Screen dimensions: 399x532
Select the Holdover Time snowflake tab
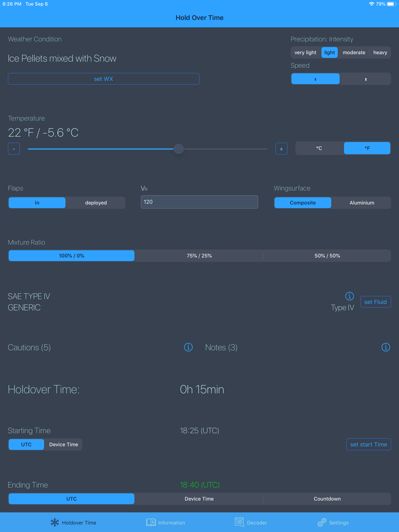point(73,522)
